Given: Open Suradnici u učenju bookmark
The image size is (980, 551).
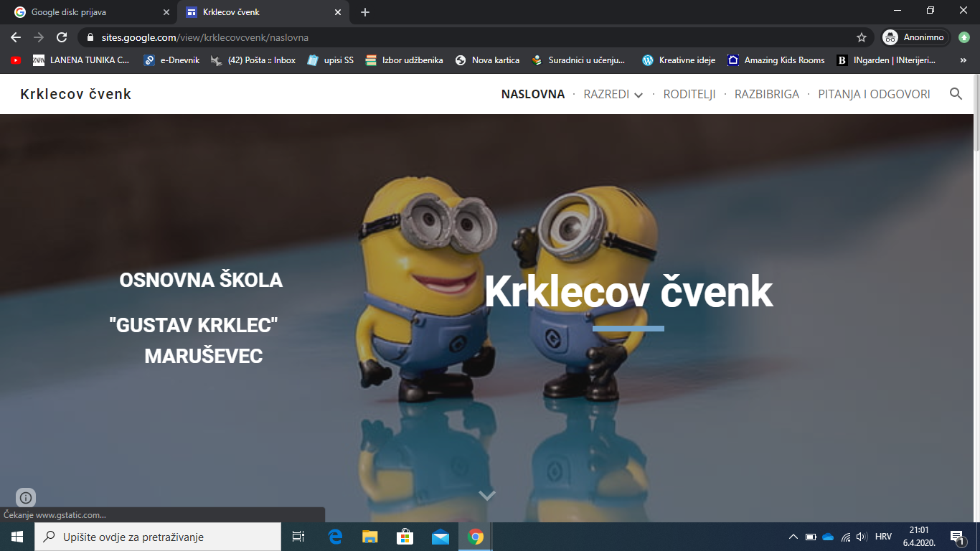Looking at the screenshot, I should [578, 60].
